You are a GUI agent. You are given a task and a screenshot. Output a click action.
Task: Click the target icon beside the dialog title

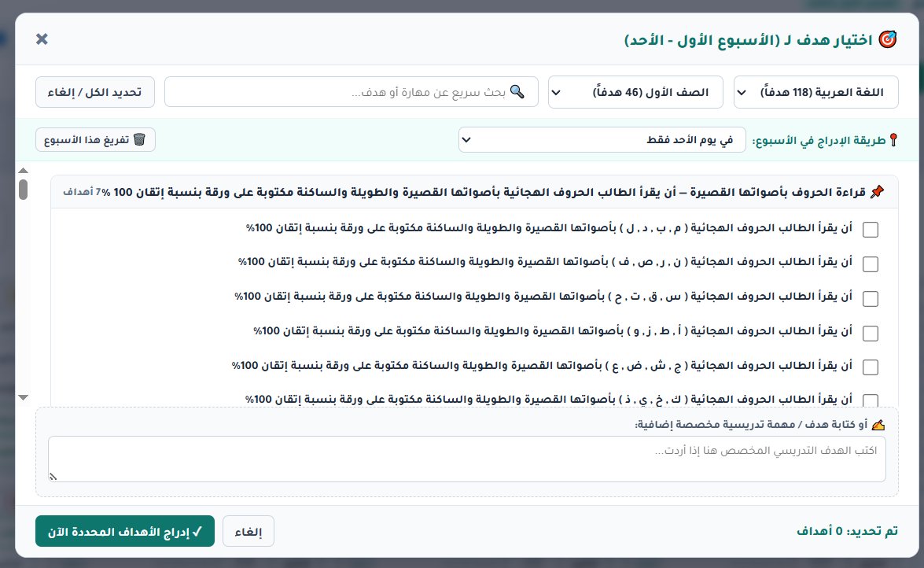pyautogui.click(x=888, y=39)
